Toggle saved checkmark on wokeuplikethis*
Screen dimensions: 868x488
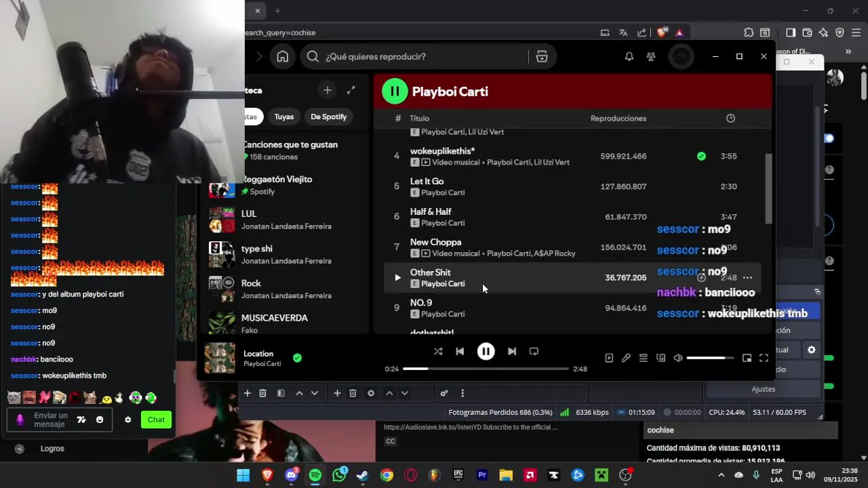[701, 156]
